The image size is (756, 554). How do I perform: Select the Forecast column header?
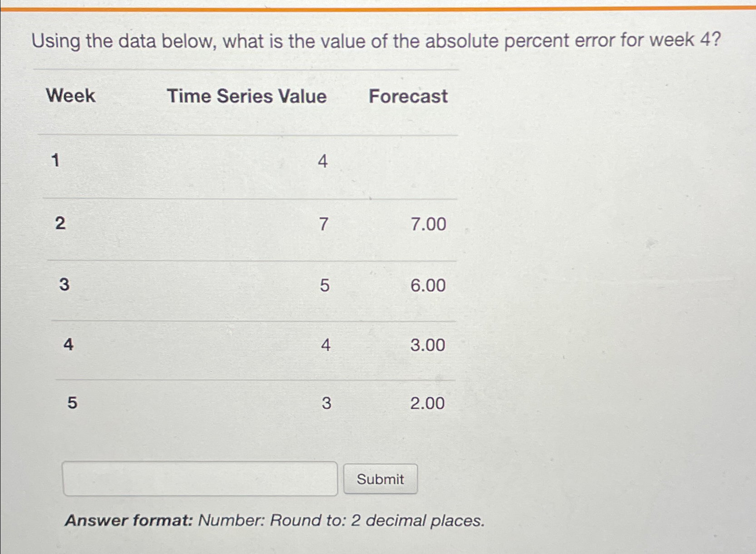[407, 96]
